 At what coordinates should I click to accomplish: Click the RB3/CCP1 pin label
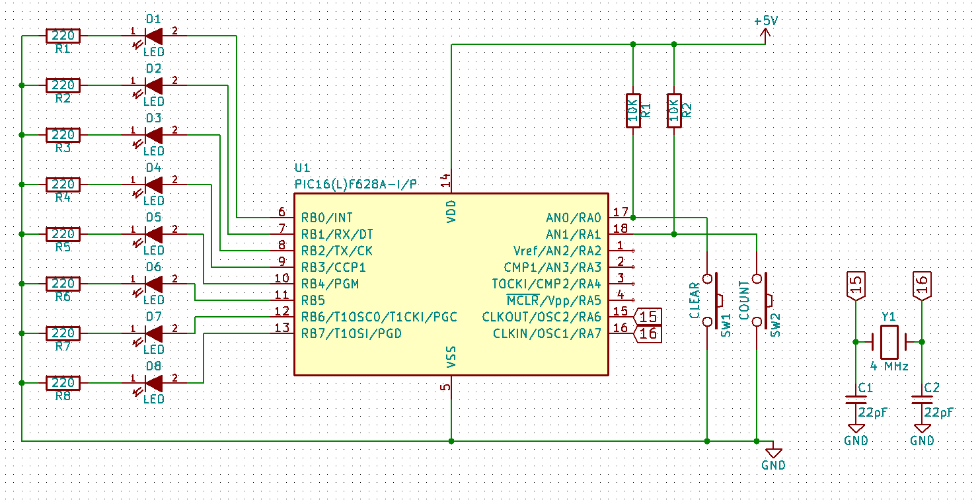(x=334, y=267)
